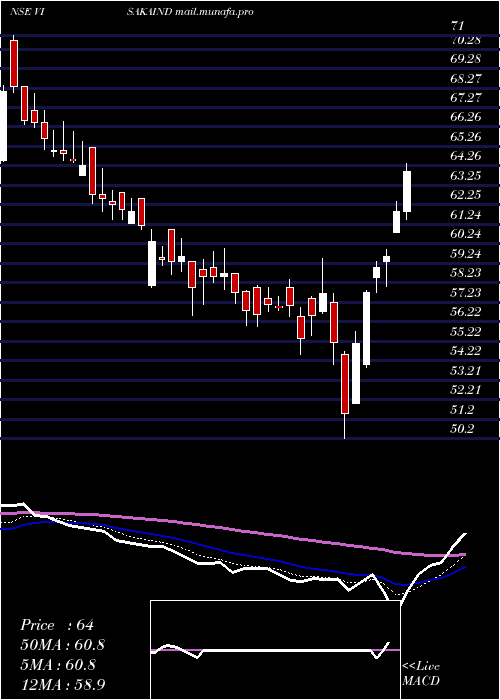
Task: Click the 63.25 price axis label
Action: [466, 176]
